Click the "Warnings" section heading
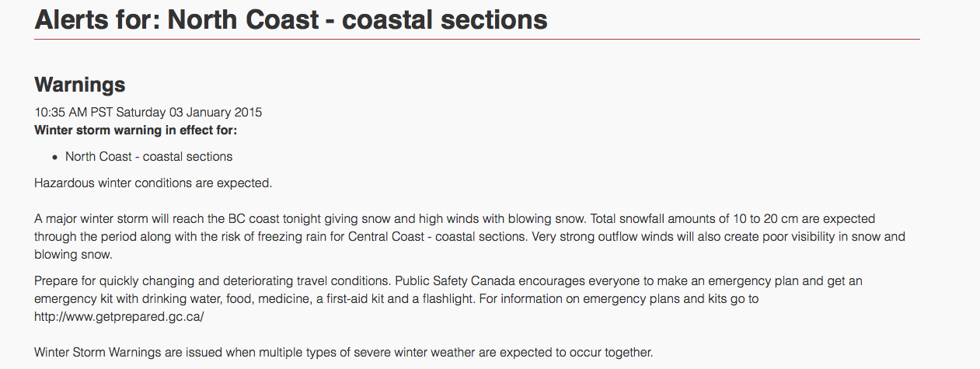 tap(80, 84)
